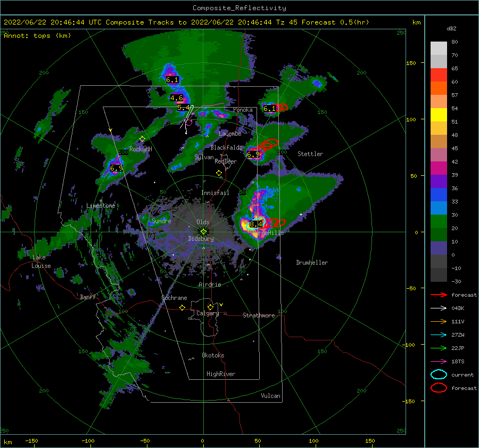The image size is (479, 448).
Task: Click the Banff town label
Action: coord(88,297)
